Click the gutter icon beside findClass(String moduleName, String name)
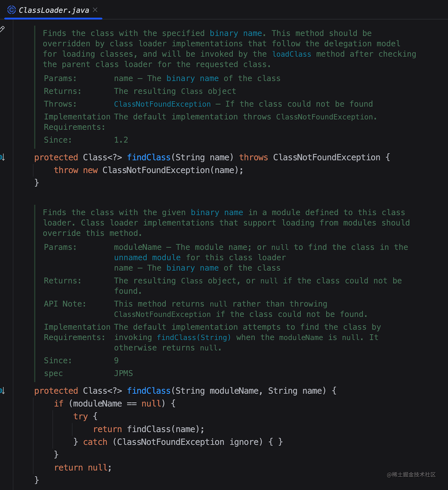 [2, 391]
